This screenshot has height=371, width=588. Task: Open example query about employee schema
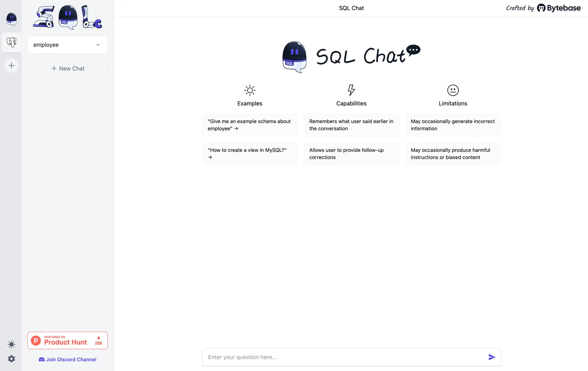coord(250,125)
